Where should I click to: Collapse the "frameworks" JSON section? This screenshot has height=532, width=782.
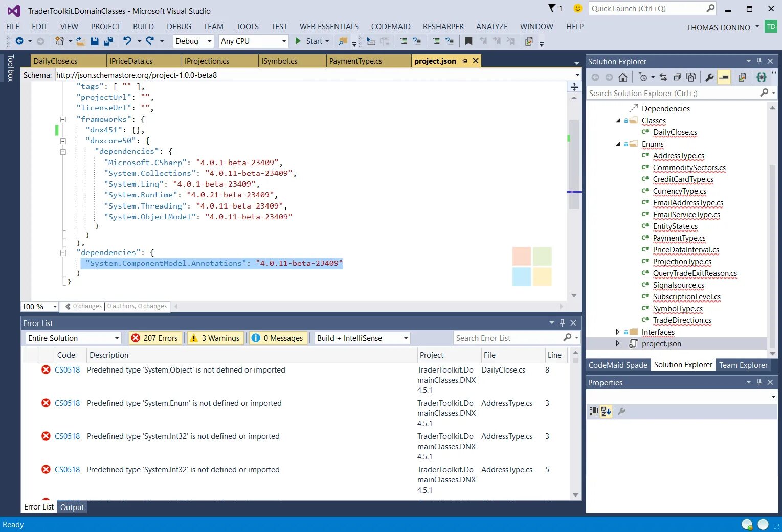point(63,119)
